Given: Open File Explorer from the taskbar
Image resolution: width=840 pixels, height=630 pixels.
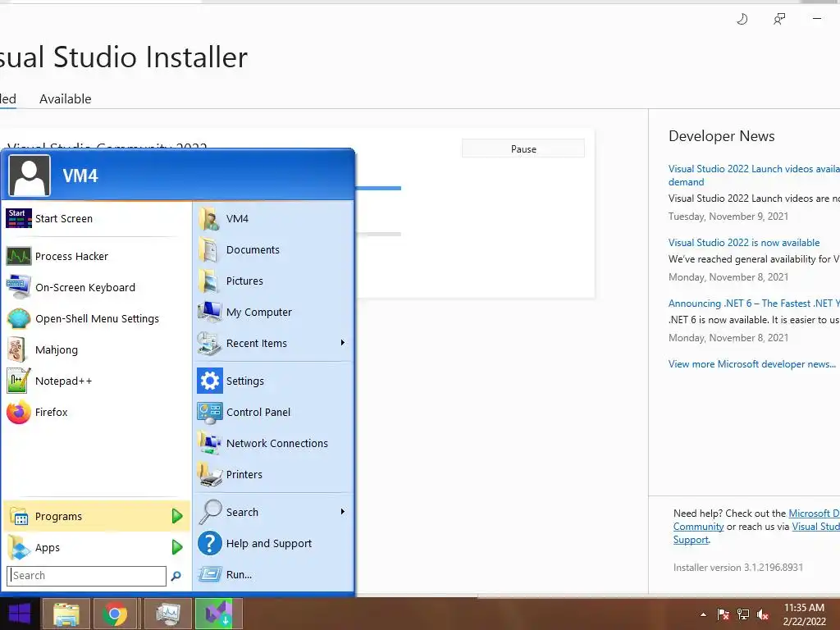Looking at the screenshot, I should tap(66, 614).
